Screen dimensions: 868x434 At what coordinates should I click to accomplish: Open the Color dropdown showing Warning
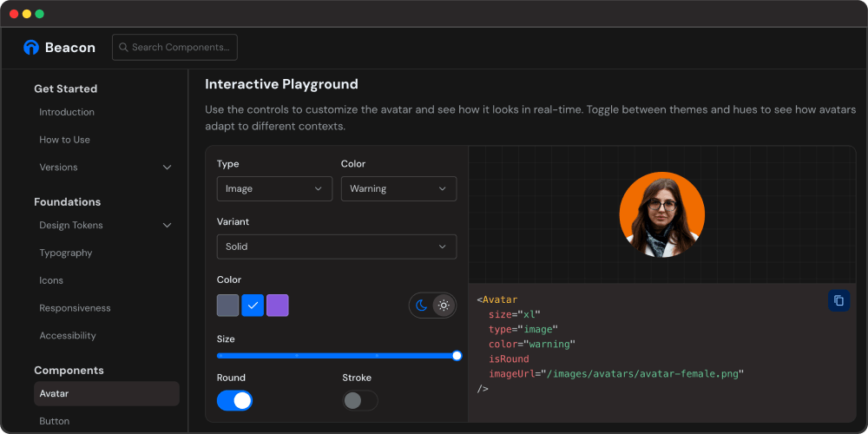pyautogui.click(x=398, y=188)
